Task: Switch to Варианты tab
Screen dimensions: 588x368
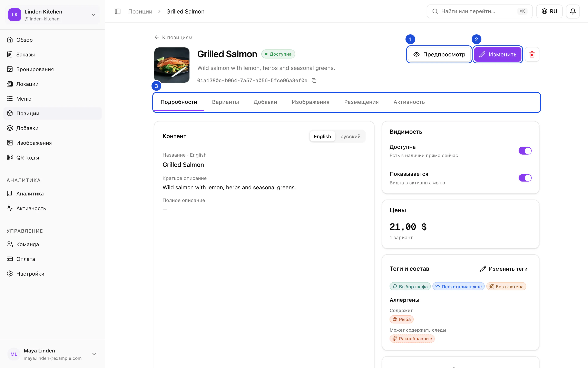Action: [x=225, y=102]
